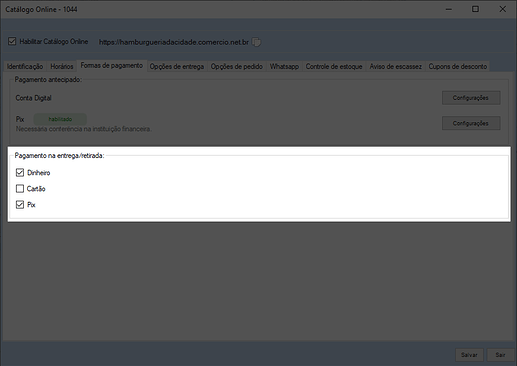The width and height of the screenshot is (517, 366).
Task: Open Configurações for Conta Digital
Action: tap(471, 98)
